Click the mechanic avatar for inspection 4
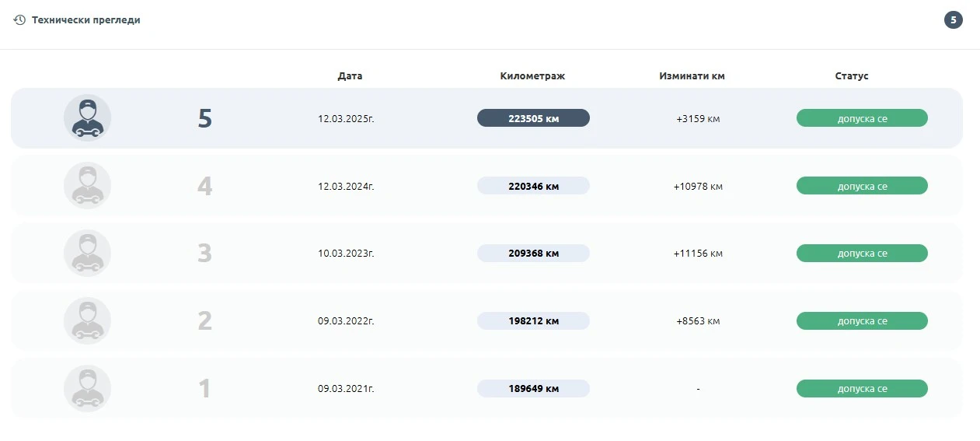 click(x=87, y=186)
